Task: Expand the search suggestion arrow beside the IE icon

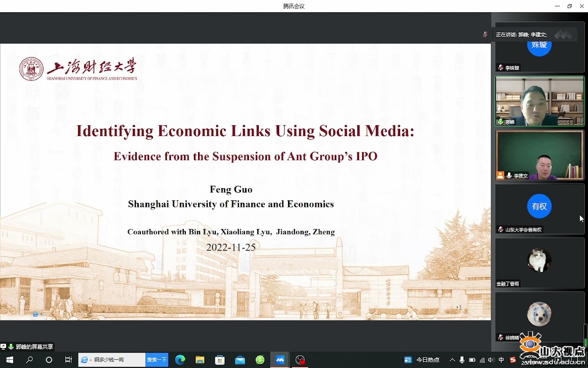Action: (90, 360)
